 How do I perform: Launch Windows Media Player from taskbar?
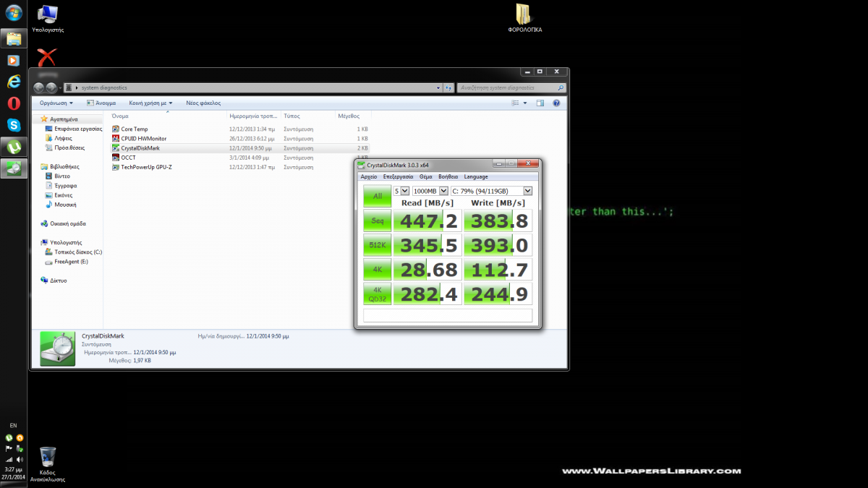13,60
